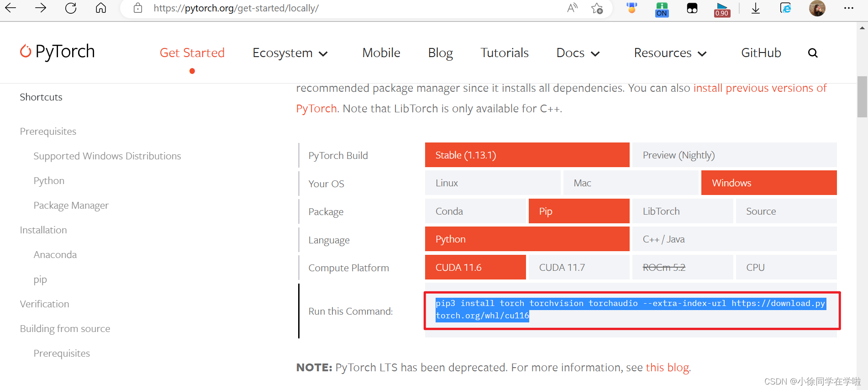Open the PyTorch site search icon
Image resolution: width=868 pixels, height=390 pixels.
[x=813, y=53]
